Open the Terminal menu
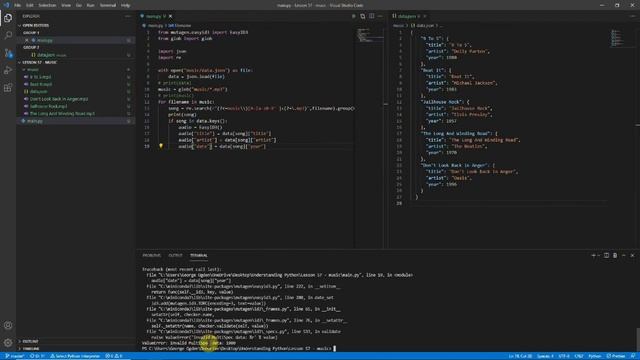Image resolution: width=640 pixels, height=360 pixels. [108, 5]
